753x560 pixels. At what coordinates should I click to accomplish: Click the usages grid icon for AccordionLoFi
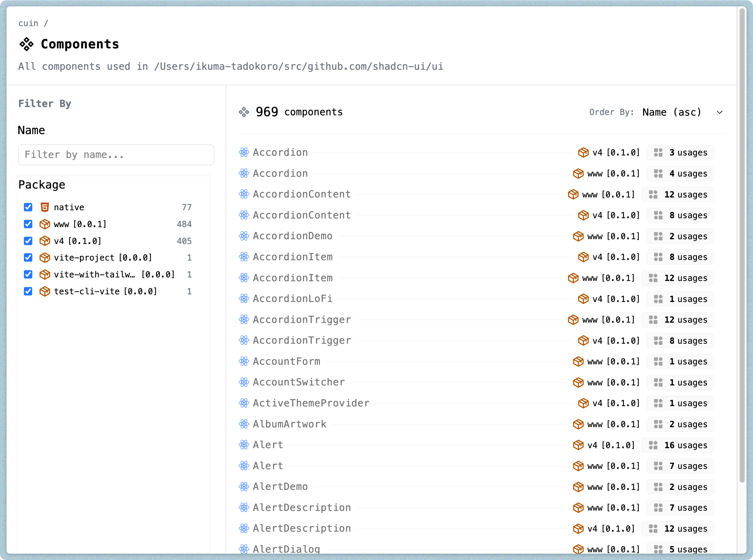point(658,299)
